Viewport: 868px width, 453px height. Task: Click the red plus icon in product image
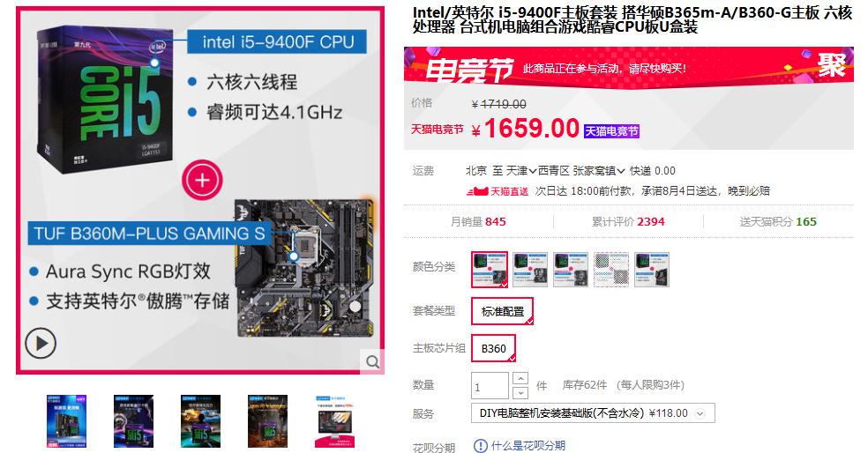(x=202, y=181)
